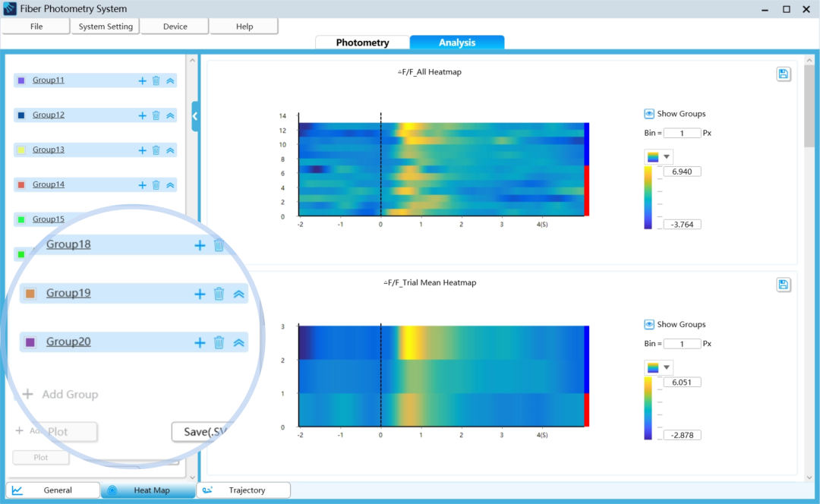Delete Group12 using its trash icon

pos(156,115)
